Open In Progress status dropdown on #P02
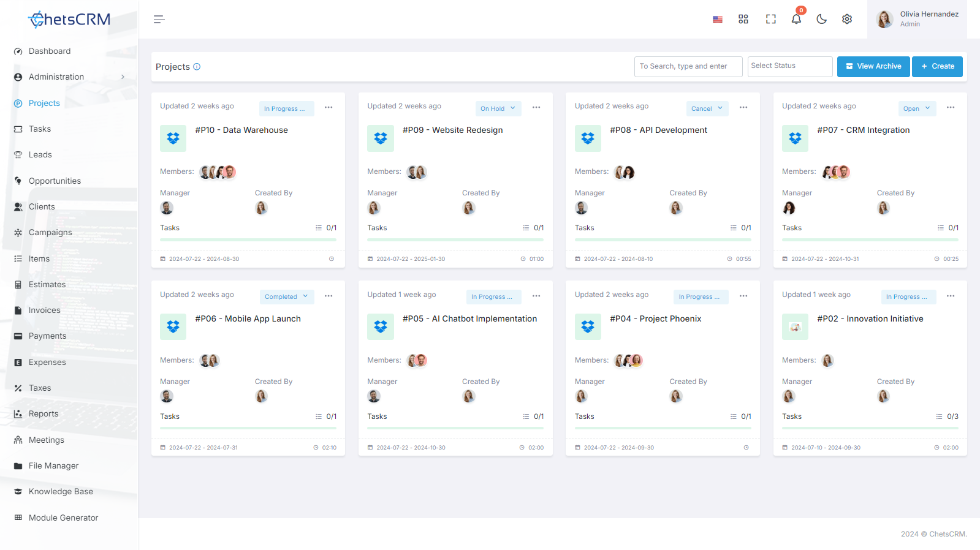 (909, 296)
